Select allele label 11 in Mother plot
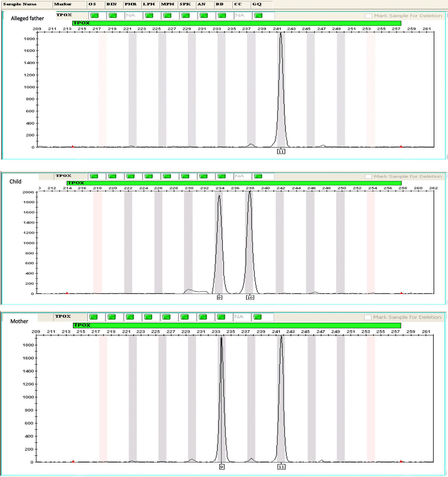Viewport: 448px width, 477px height. tap(282, 467)
